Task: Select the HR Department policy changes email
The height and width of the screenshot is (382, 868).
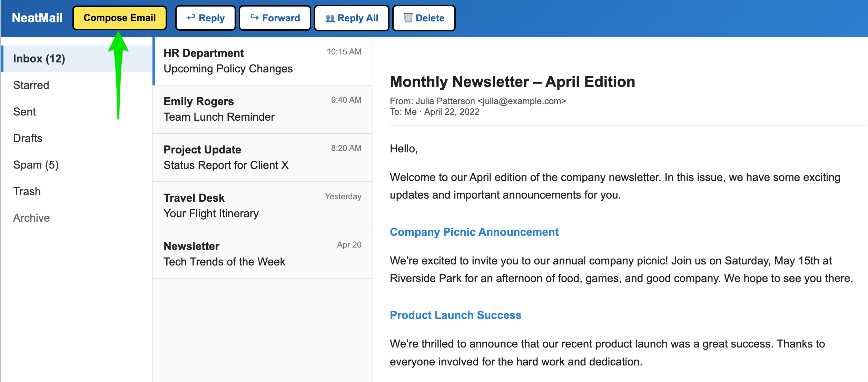Action: tap(262, 61)
